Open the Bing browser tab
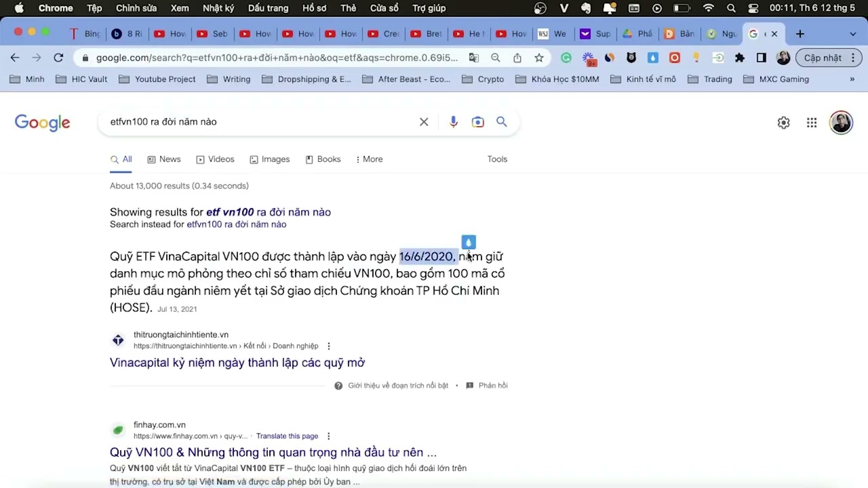The width and height of the screenshot is (868, 488). (85, 34)
